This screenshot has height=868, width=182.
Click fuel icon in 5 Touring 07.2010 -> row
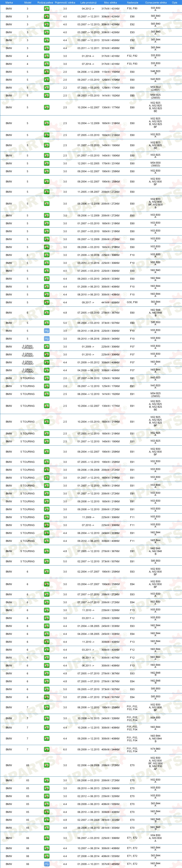[x=47, y=525]
